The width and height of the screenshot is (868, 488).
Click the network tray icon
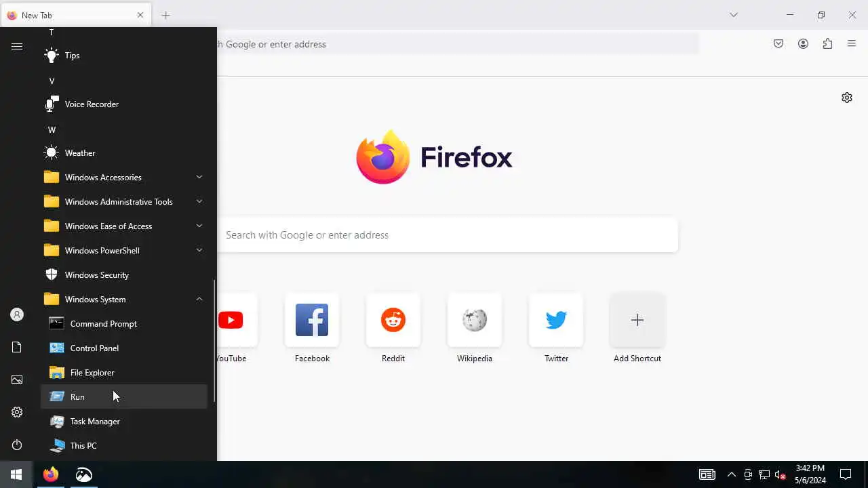click(x=764, y=474)
